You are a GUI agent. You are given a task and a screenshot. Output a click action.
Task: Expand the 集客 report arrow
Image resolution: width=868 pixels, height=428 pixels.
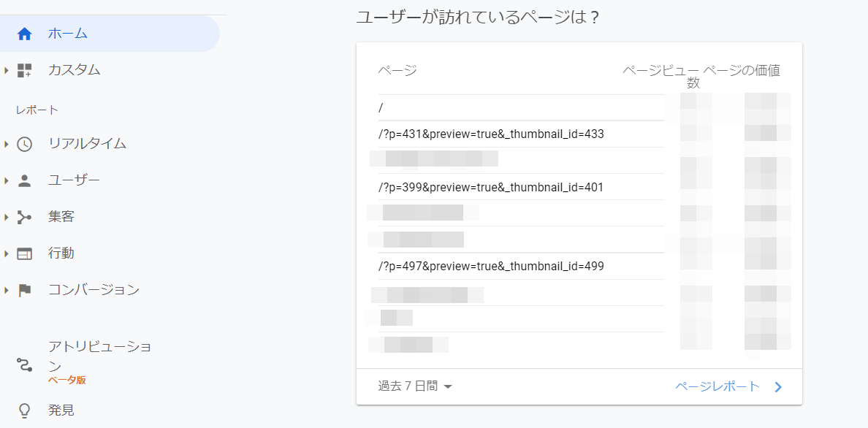coord(7,217)
